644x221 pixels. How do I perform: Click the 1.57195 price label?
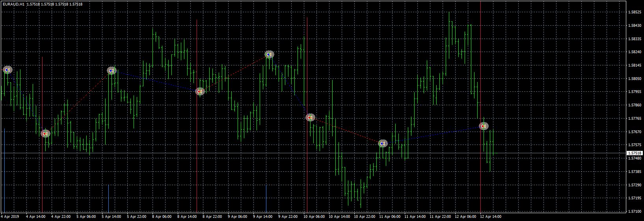point(635,198)
